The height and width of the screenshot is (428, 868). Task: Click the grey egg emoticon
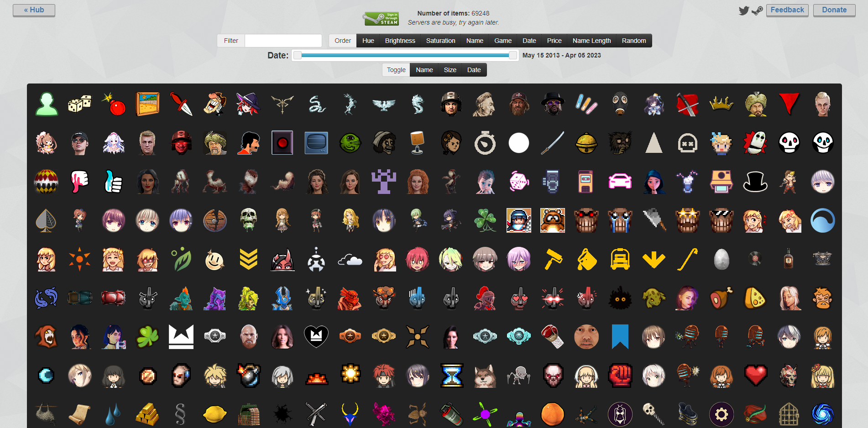[722, 259]
